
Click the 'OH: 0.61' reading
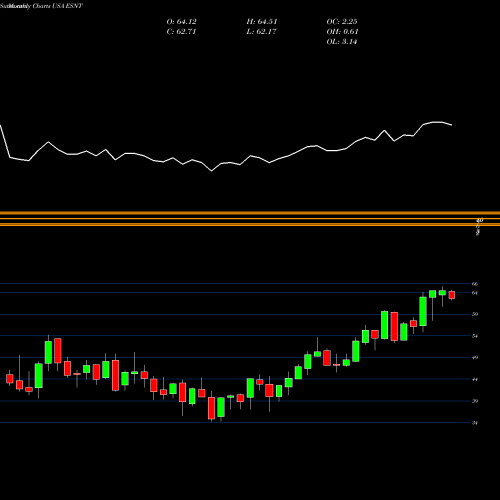coord(342,32)
